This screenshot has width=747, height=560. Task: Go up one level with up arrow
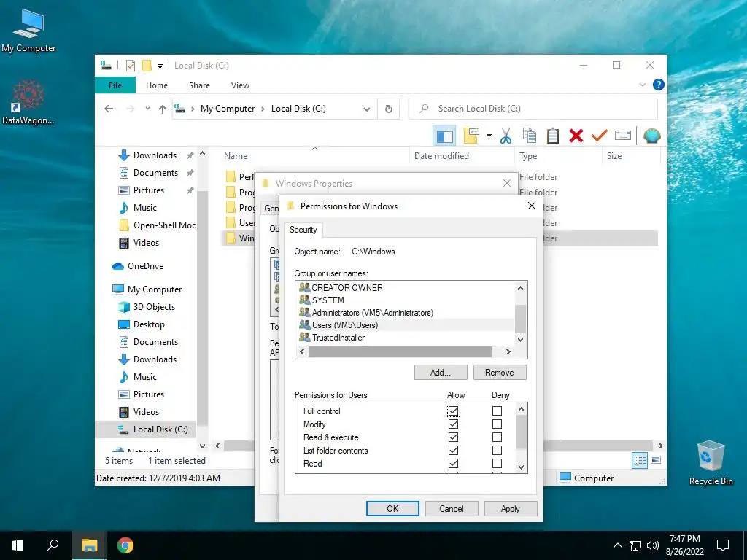point(163,109)
